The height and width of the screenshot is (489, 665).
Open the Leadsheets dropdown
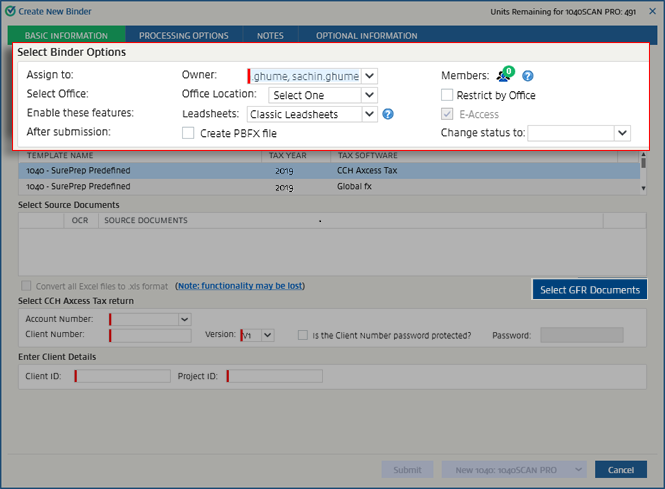click(369, 114)
